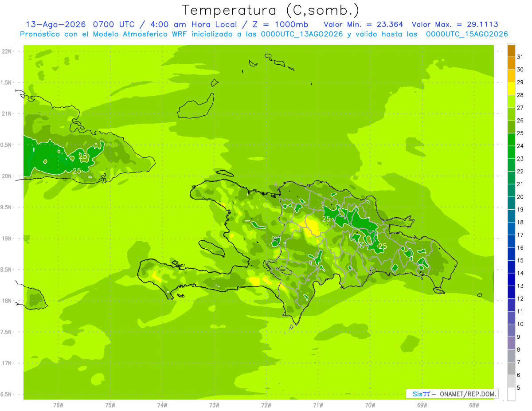This screenshot has width=532, height=411.
Task: Click the "22N" latitude axis label
Action: pos(7,51)
